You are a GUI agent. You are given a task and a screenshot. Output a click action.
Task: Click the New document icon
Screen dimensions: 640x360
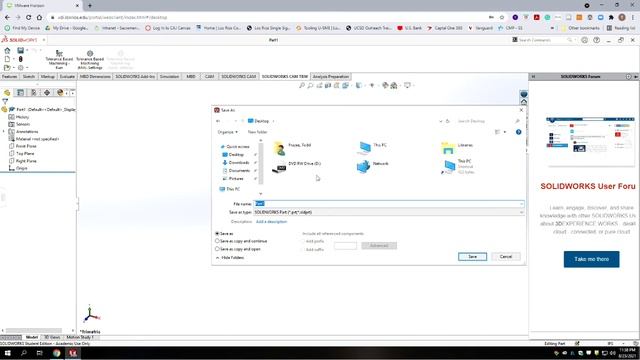(x=7, y=59)
